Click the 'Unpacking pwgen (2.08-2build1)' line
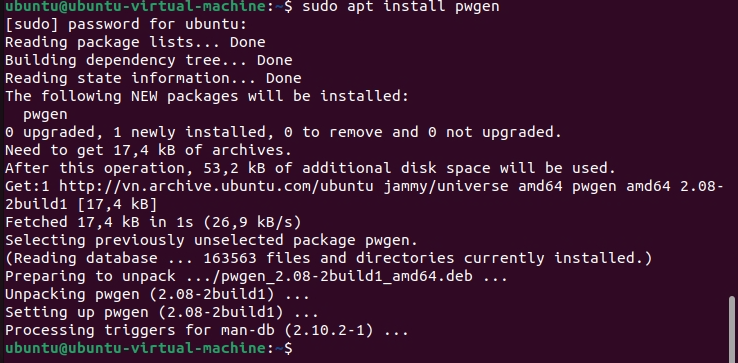738x363 pixels. [158, 294]
